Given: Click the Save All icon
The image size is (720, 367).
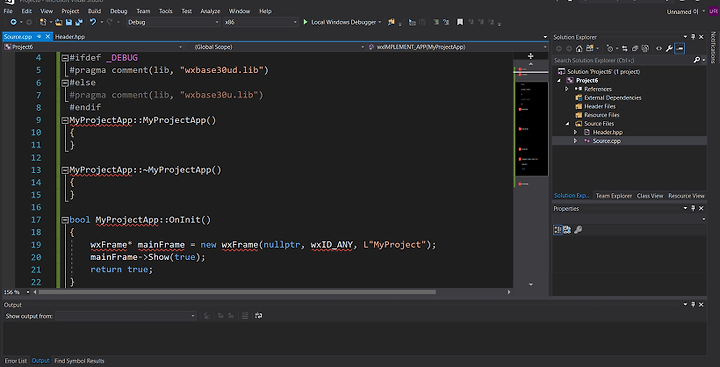Looking at the screenshot, I should (79, 22).
